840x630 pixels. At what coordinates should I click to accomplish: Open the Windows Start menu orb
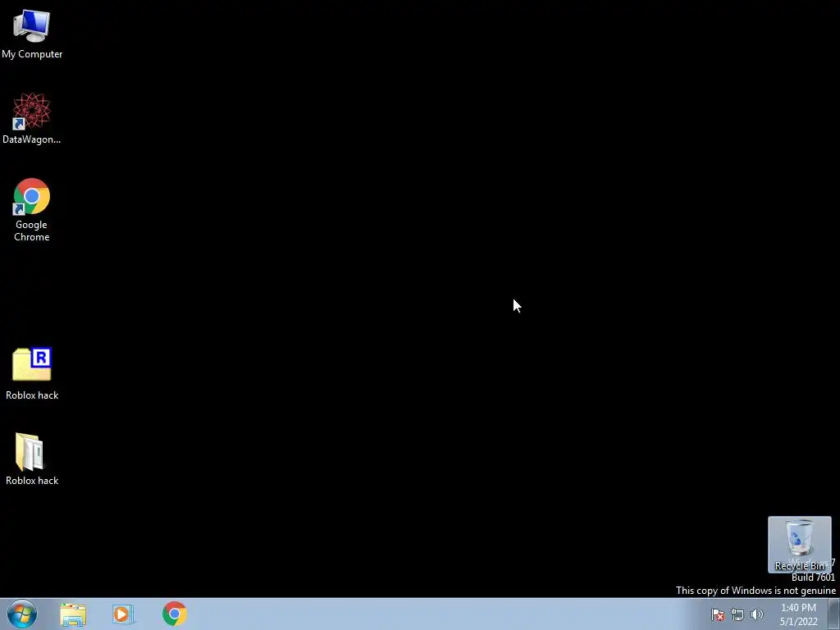tap(22, 614)
